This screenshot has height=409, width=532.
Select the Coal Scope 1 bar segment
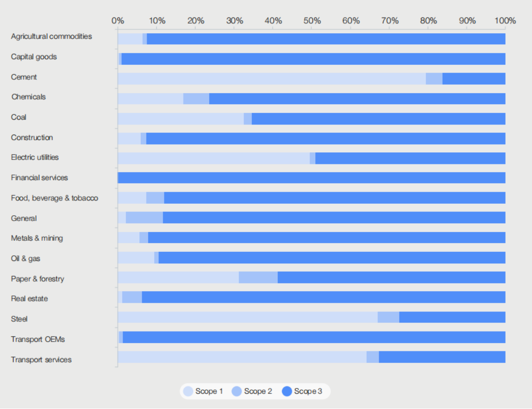pos(181,119)
